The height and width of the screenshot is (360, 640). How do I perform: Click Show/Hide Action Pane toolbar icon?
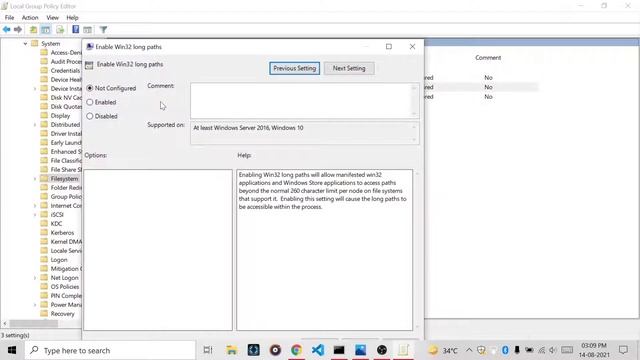tap(87, 29)
